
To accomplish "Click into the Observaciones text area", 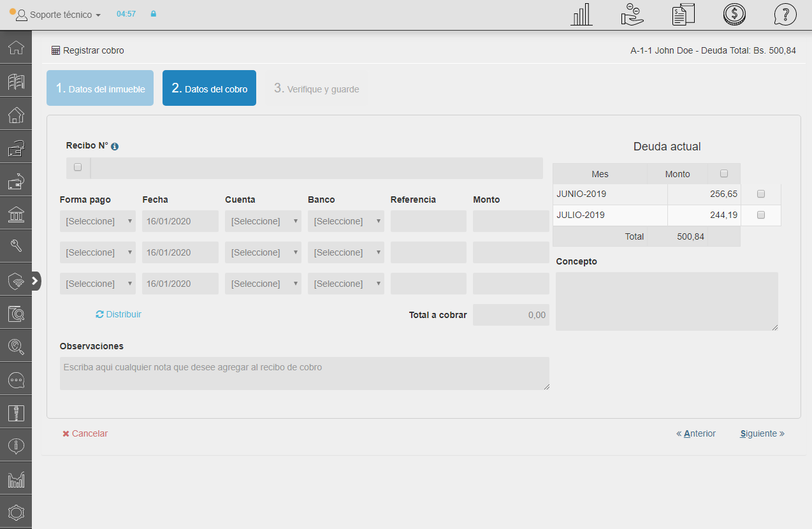I will tap(304, 373).
